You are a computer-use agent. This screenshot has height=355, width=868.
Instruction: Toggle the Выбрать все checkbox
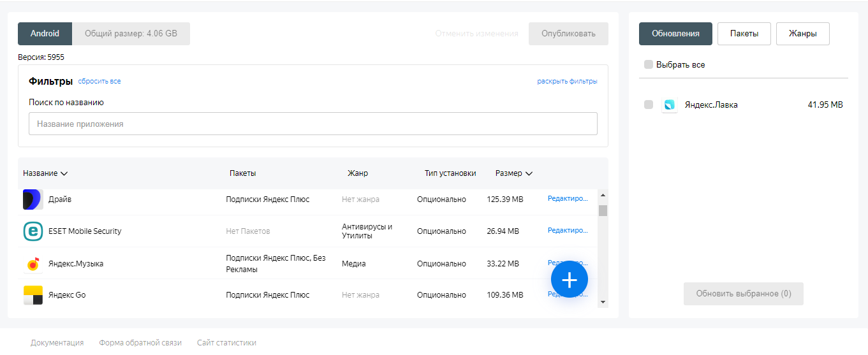tap(649, 65)
